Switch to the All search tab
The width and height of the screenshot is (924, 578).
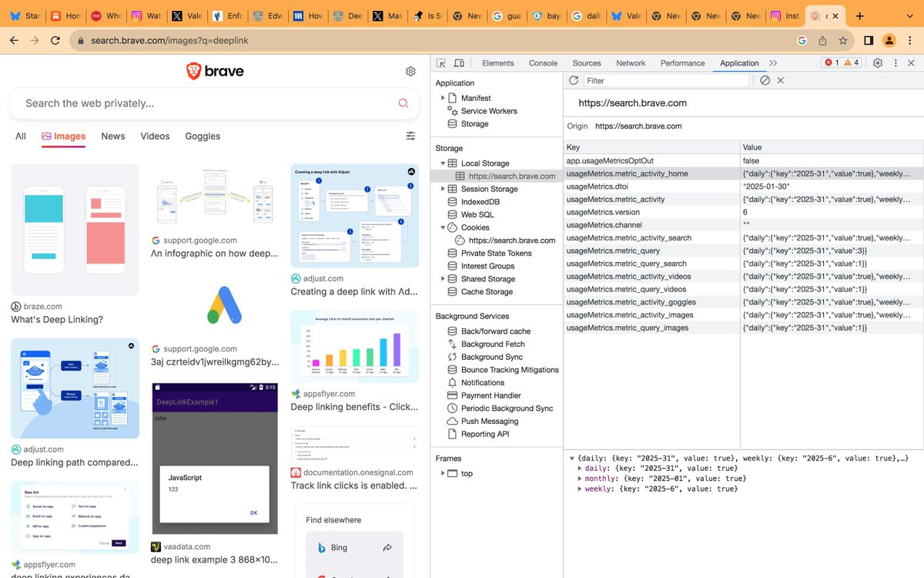coord(21,136)
